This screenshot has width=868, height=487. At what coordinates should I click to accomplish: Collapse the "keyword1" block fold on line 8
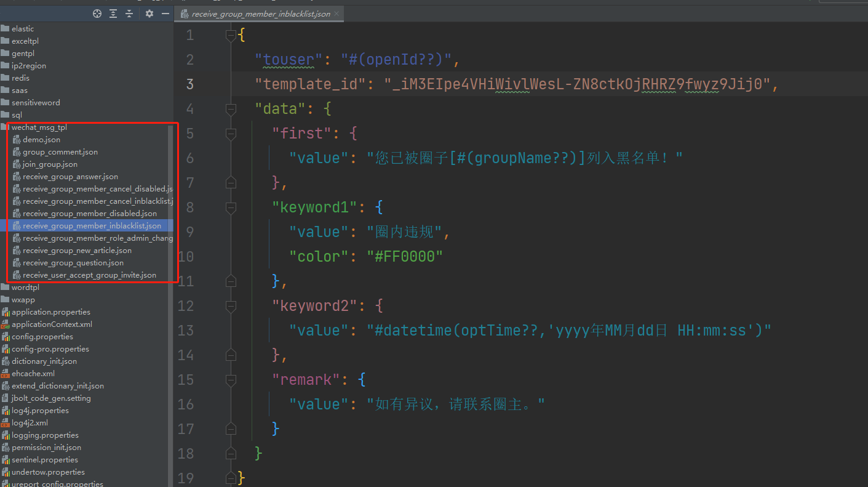[231, 207]
